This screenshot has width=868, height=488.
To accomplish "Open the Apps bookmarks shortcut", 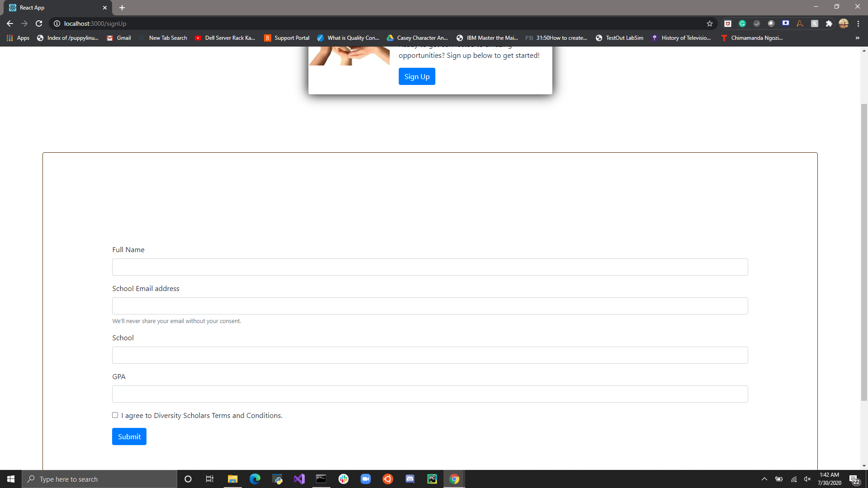I will click(x=18, y=38).
